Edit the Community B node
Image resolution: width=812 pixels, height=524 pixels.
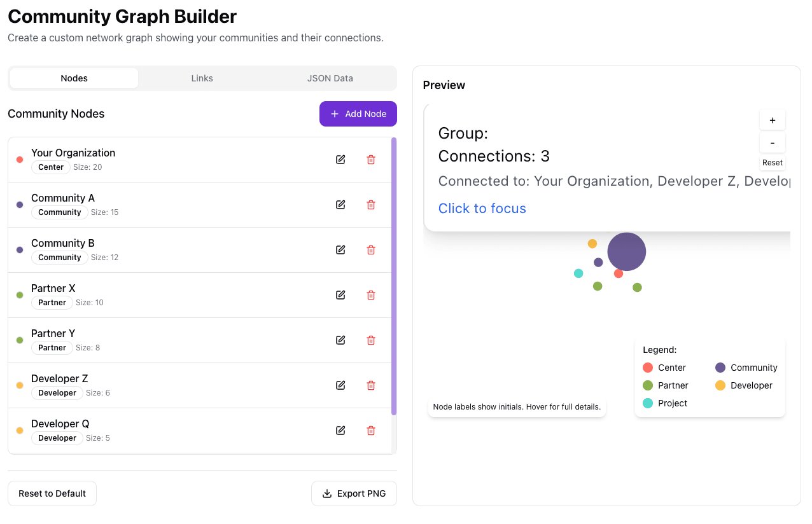point(340,250)
